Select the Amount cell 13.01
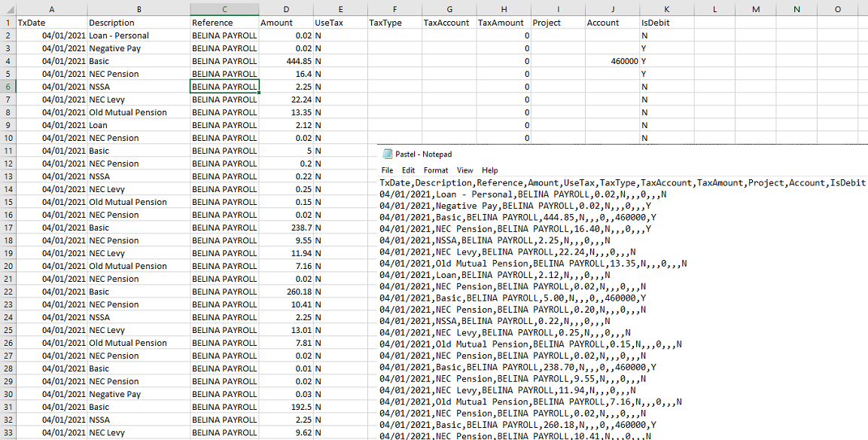The height and width of the screenshot is (440, 868). point(285,330)
